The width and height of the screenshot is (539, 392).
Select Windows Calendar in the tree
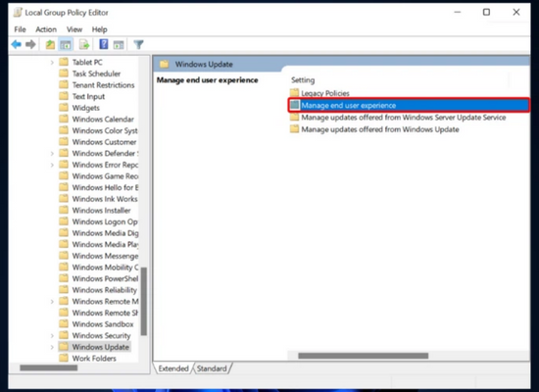(x=103, y=119)
